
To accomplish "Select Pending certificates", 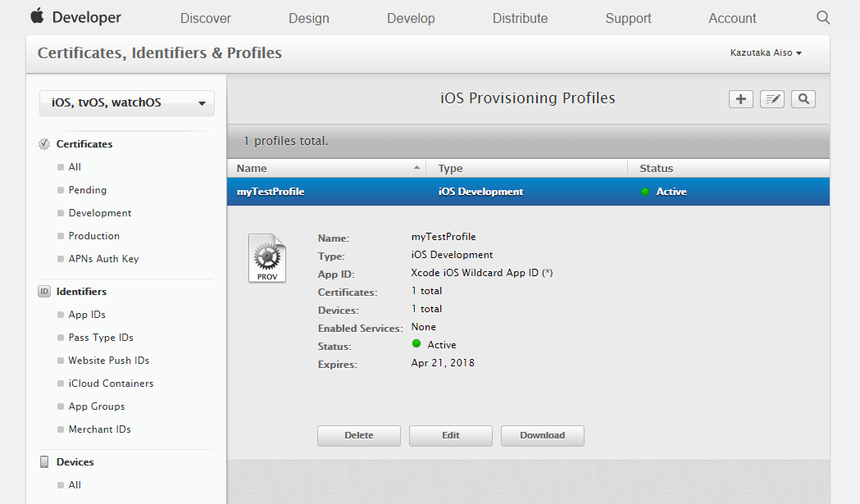I will pyautogui.click(x=87, y=190).
